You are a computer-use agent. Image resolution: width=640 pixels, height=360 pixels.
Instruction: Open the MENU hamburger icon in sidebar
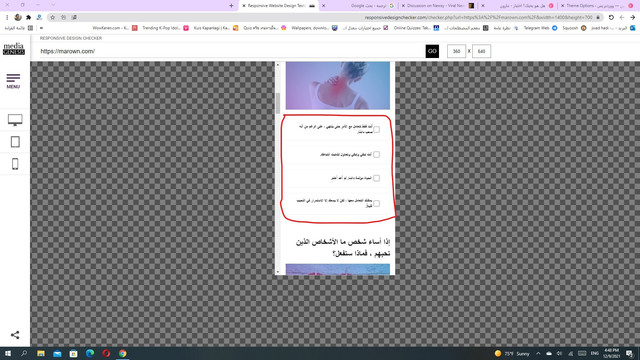pos(13,81)
